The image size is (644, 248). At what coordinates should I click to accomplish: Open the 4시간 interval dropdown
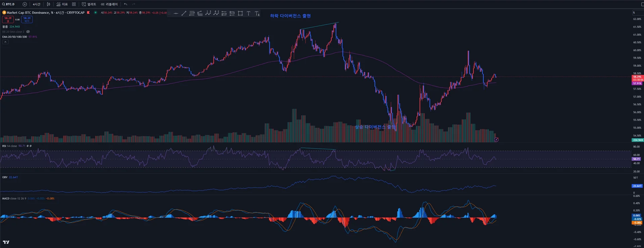click(37, 4)
